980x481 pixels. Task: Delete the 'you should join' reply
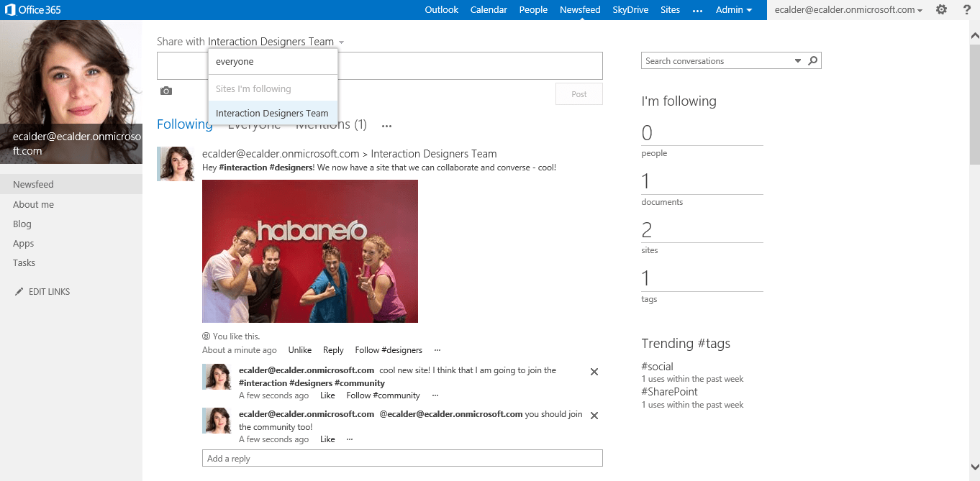(594, 416)
